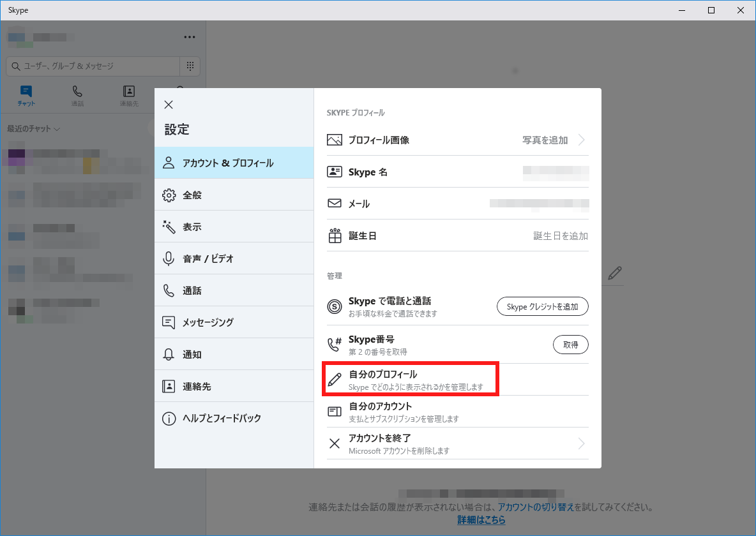Click the Skype クレジットを追加 button

pyautogui.click(x=542, y=306)
